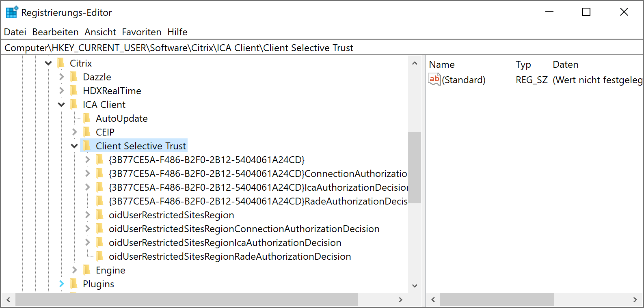Collapse the Citrix key
This screenshot has height=308, width=644.
48,63
